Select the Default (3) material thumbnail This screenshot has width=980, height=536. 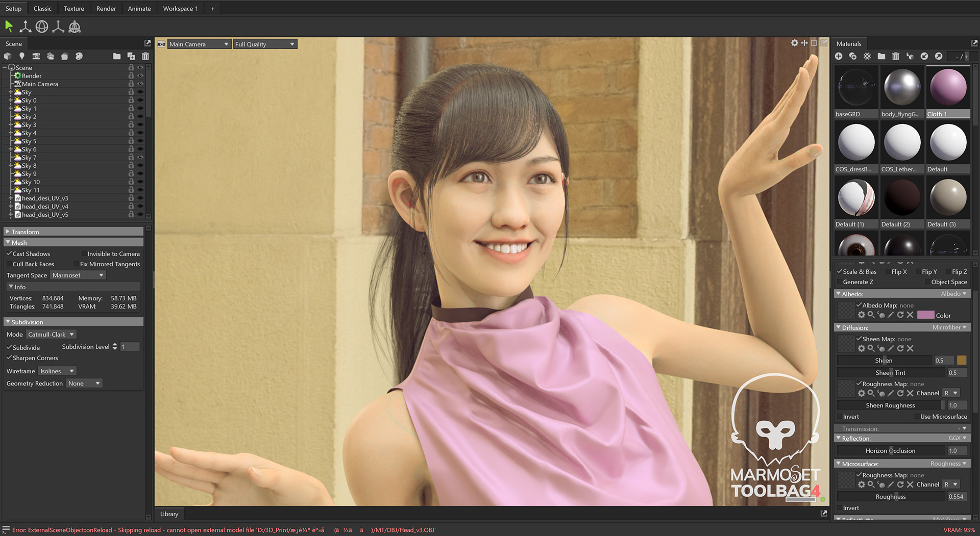[x=948, y=198]
